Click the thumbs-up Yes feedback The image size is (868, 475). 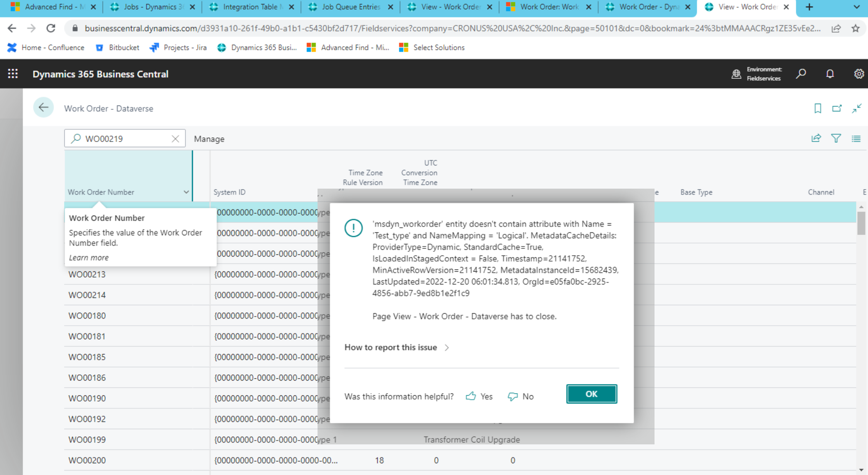click(479, 396)
